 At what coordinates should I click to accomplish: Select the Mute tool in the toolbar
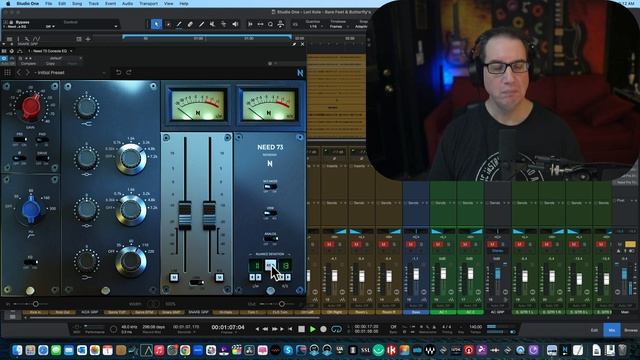[212, 24]
